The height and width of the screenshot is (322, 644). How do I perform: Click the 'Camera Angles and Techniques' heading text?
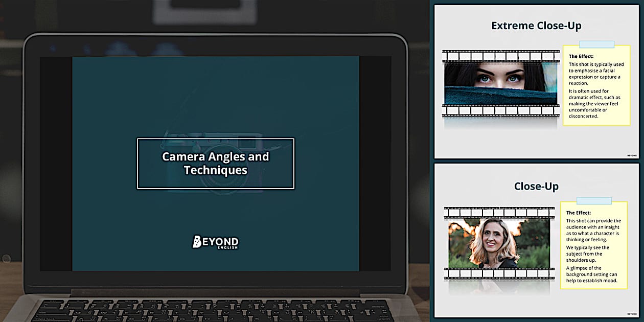click(215, 164)
